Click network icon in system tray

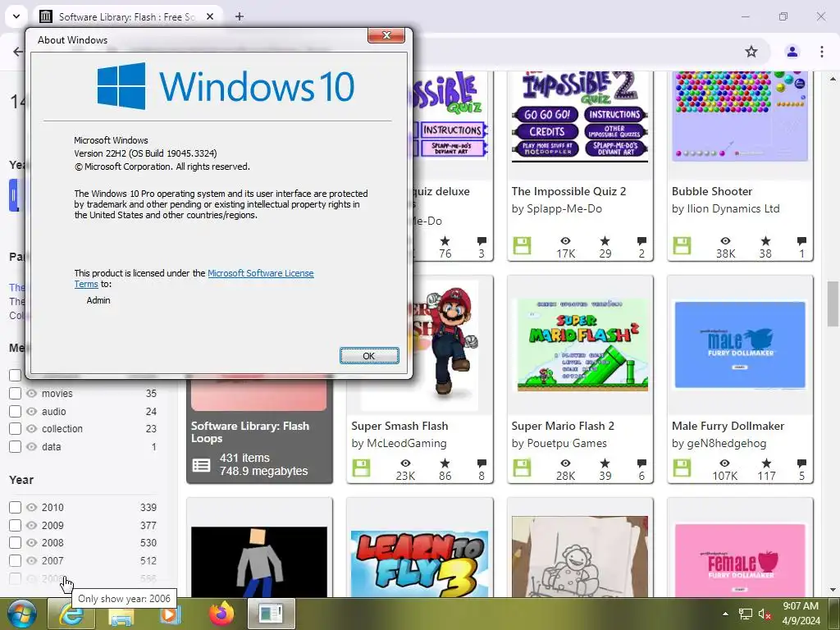[x=745, y=614]
